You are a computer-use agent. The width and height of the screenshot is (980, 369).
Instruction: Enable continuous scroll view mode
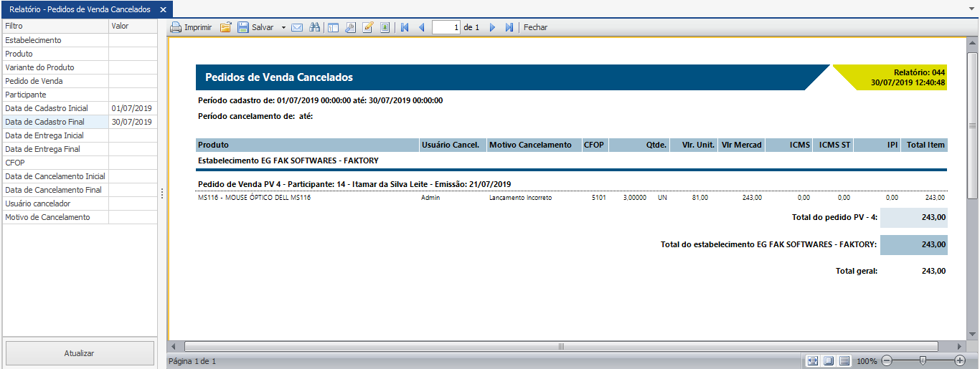point(844,360)
